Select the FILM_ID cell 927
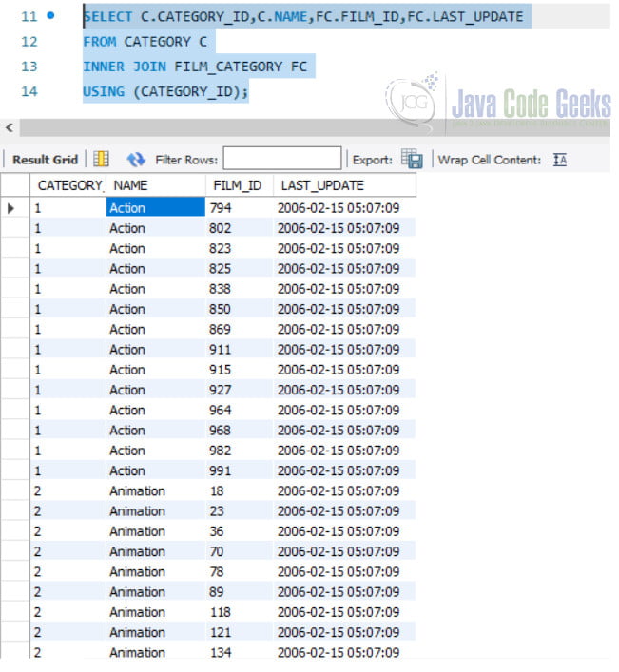The height and width of the screenshot is (672, 619). point(239,390)
